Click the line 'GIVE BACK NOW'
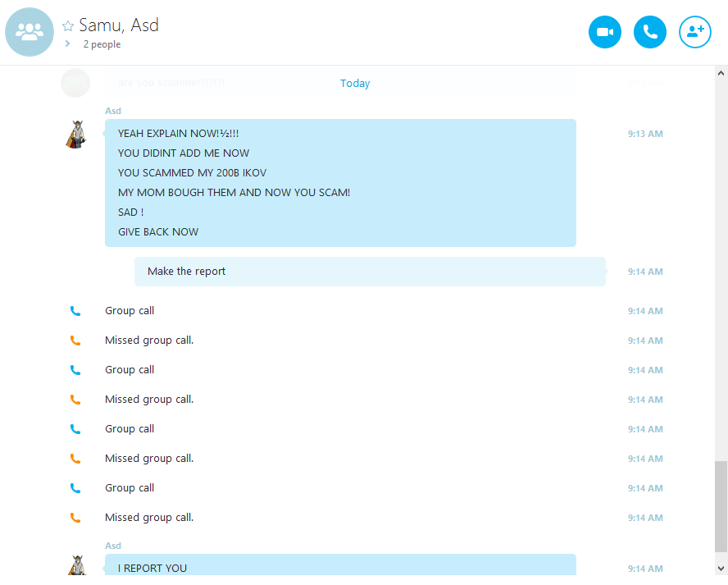728x585 pixels. point(158,232)
